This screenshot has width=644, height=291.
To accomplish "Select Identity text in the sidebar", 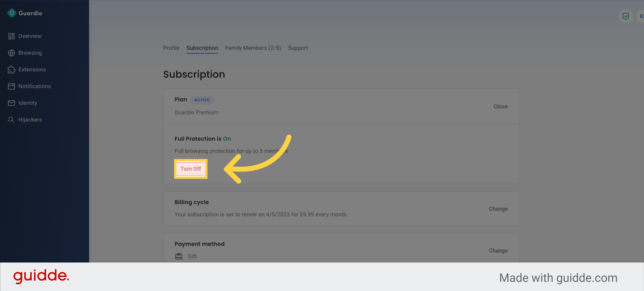I will point(28,103).
